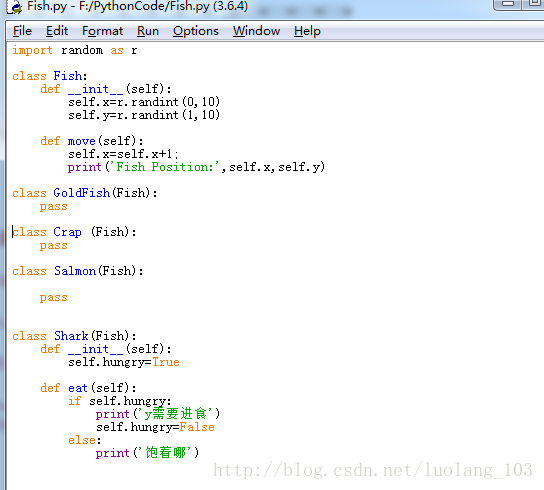Open the Options menu
Screen dimensions: 544x490
[x=196, y=31]
